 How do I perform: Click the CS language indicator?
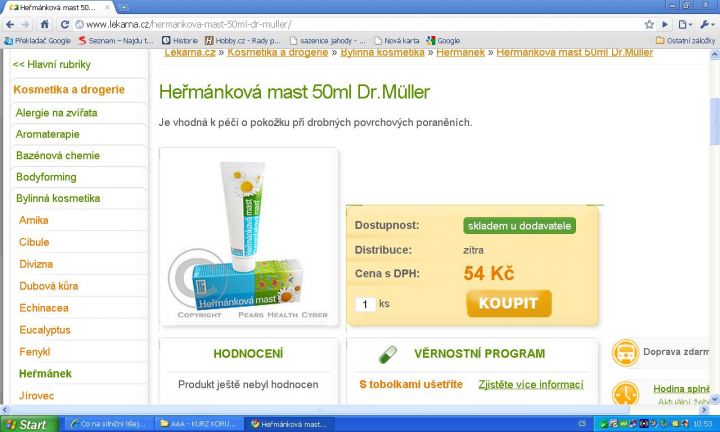pos(582,424)
